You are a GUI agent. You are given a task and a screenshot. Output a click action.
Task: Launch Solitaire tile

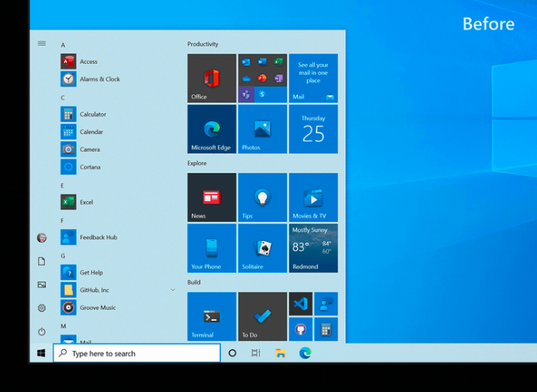[x=262, y=248]
